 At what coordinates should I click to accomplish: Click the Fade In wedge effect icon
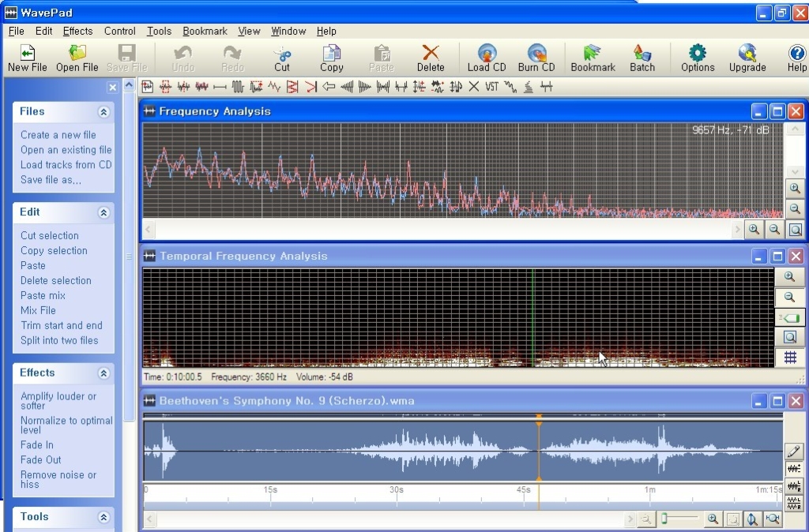[348, 87]
